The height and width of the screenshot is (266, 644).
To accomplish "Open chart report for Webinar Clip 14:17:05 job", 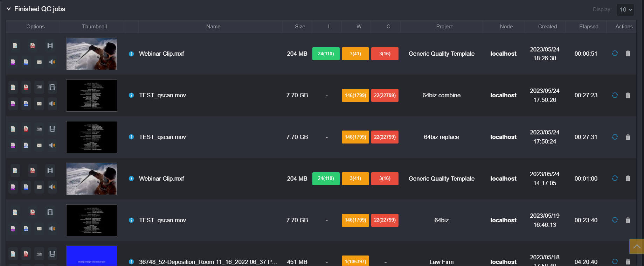I will [x=15, y=170].
